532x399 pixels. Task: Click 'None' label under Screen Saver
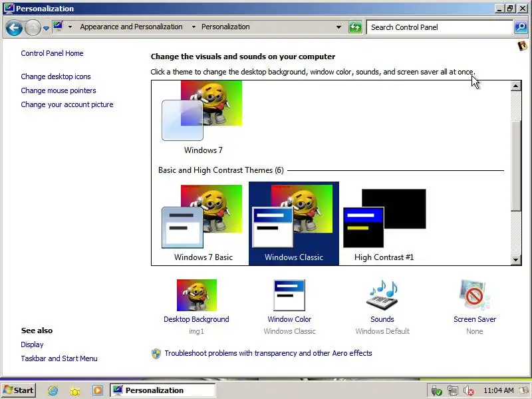click(x=474, y=331)
